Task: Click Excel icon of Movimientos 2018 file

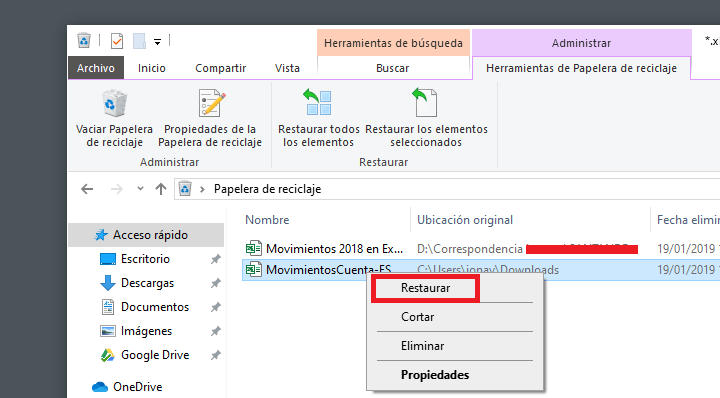Action: (x=253, y=248)
